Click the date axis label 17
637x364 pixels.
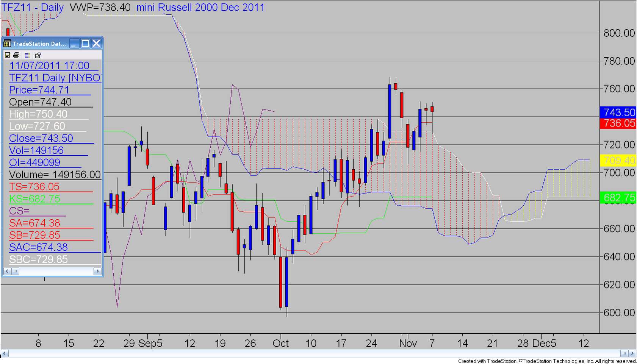[341, 344]
